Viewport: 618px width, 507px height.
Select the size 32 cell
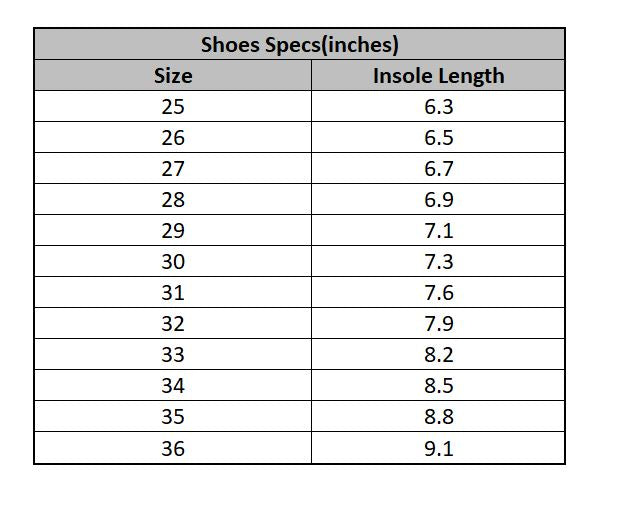[173, 323]
